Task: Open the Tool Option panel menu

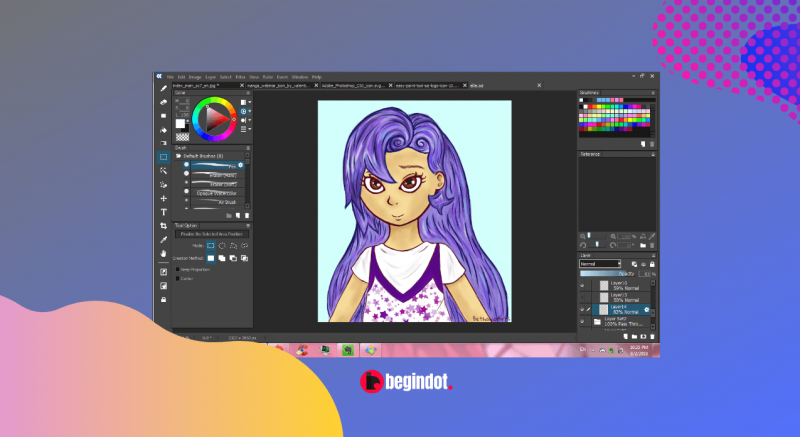Action: pos(248,225)
